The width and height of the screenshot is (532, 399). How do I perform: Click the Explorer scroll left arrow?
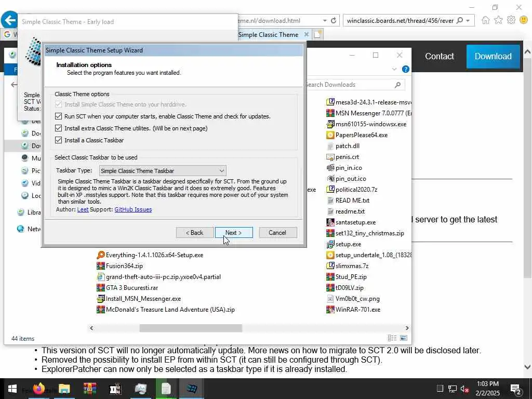[x=91, y=328]
